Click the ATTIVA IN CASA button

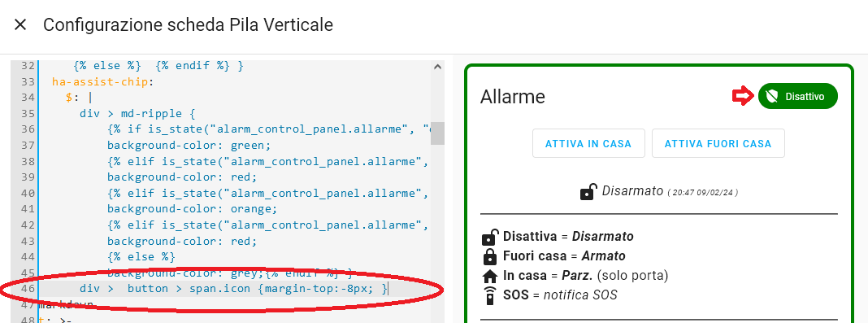click(x=588, y=143)
